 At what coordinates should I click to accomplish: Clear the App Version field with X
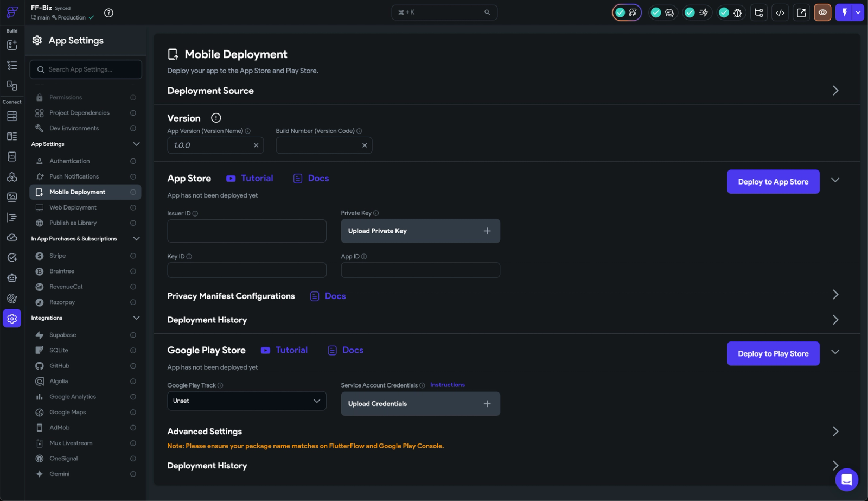pos(256,145)
